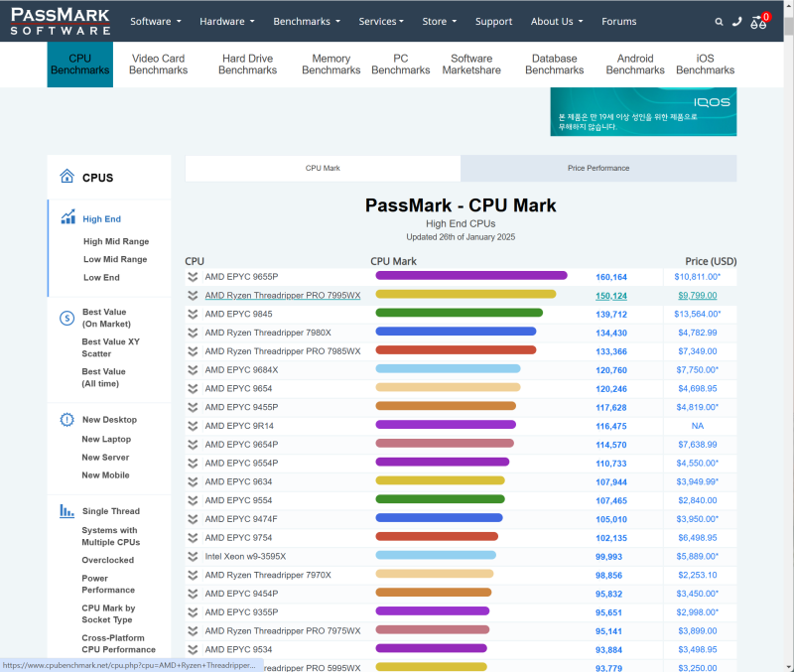Expand details chevron for AMD EPYC 9845
Image resolution: width=794 pixels, height=672 pixels.
pyautogui.click(x=193, y=314)
